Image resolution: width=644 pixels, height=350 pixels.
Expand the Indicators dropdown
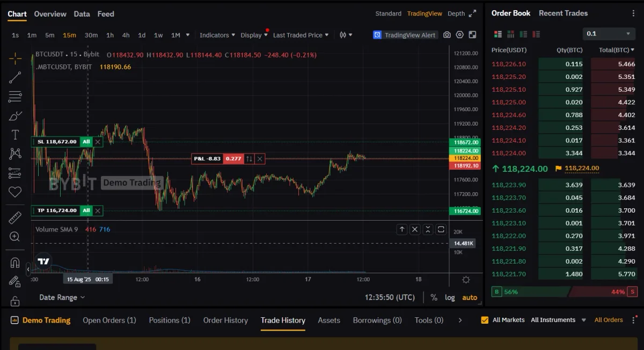tap(217, 35)
